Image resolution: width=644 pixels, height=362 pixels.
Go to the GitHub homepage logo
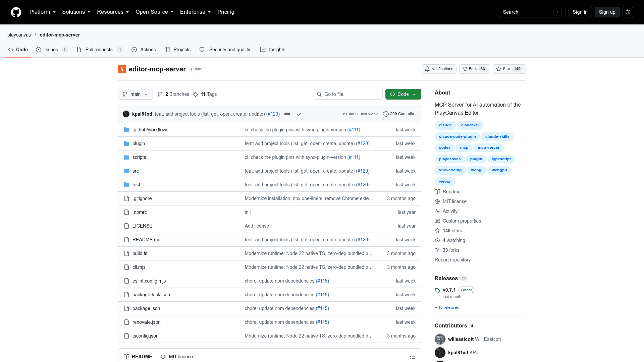16,12
